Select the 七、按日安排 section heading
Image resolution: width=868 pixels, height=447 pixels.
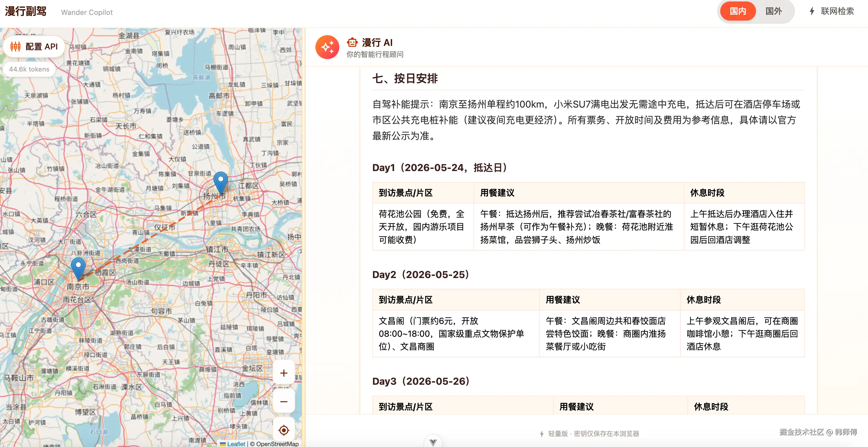[x=405, y=78]
